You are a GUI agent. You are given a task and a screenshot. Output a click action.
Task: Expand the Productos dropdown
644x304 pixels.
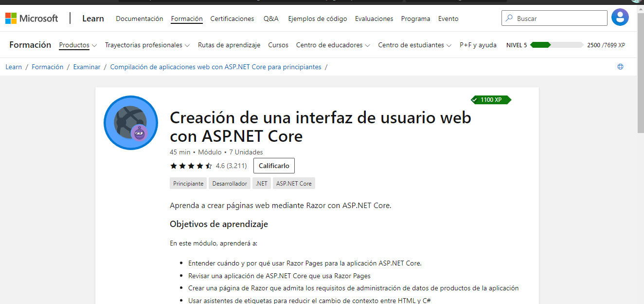(x=78, y=45)
